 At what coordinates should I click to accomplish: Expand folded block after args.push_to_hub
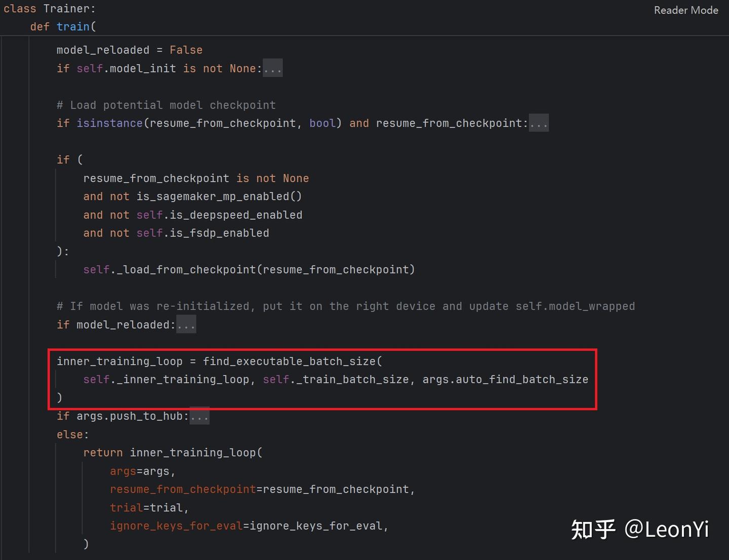(199, 416)
